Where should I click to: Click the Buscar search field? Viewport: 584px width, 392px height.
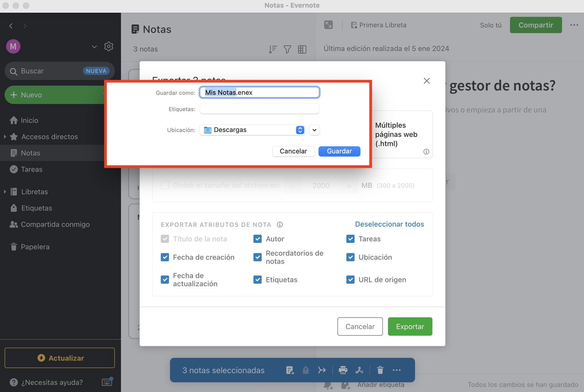59,71
